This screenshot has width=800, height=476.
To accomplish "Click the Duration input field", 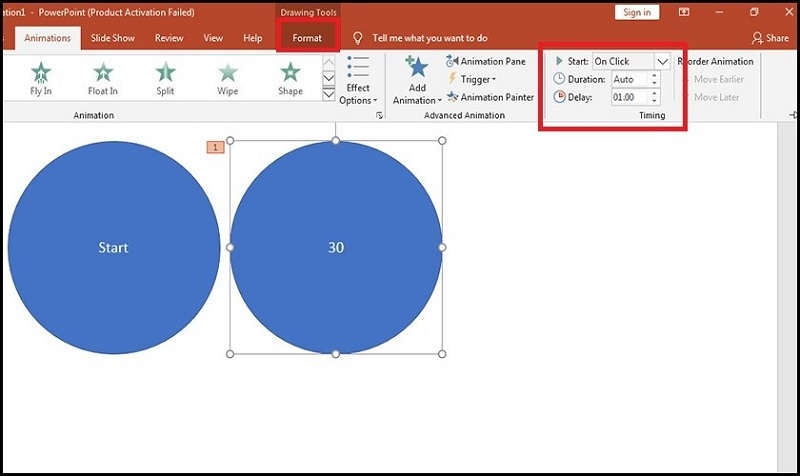I will (x=629, y=79).
